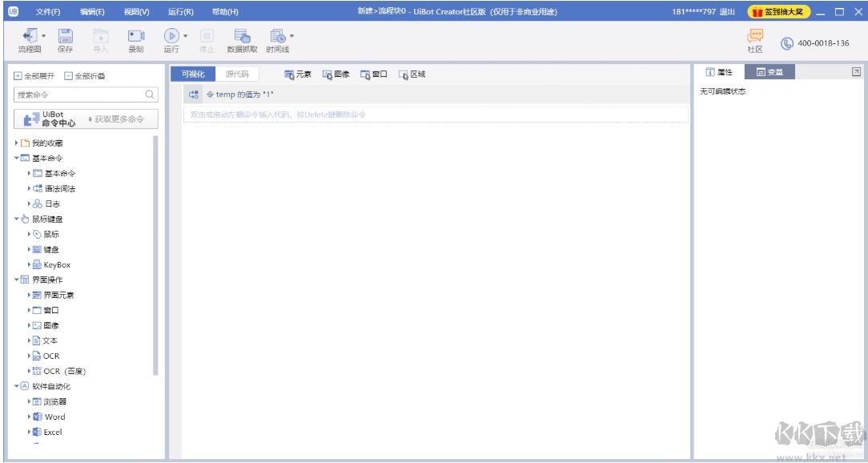Pick a 窗口 window target tool

(x=374, y=74)
